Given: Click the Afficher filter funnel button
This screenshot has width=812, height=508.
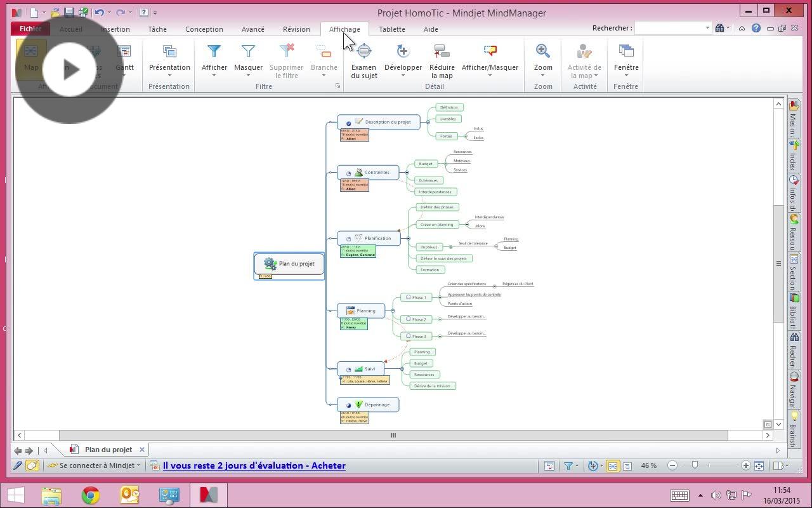Looking at the screenshot, I should coord(214,58).
